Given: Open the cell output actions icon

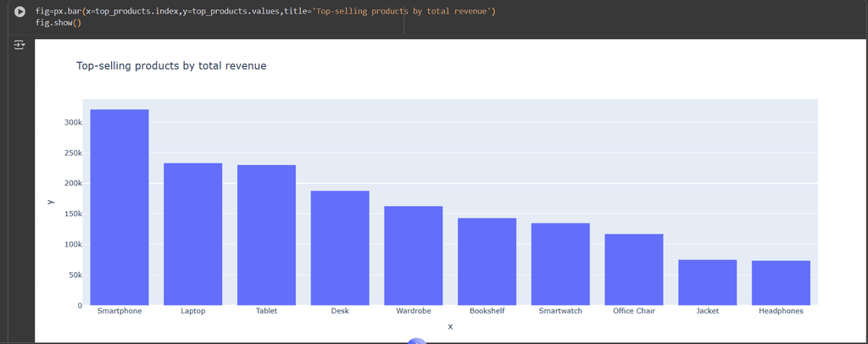Looking at the screenshot, I should 19,45.
